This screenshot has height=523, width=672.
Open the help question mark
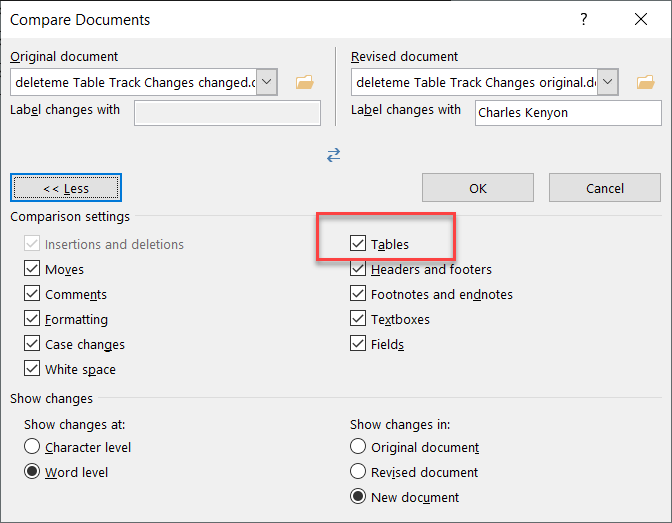(583, 19)
